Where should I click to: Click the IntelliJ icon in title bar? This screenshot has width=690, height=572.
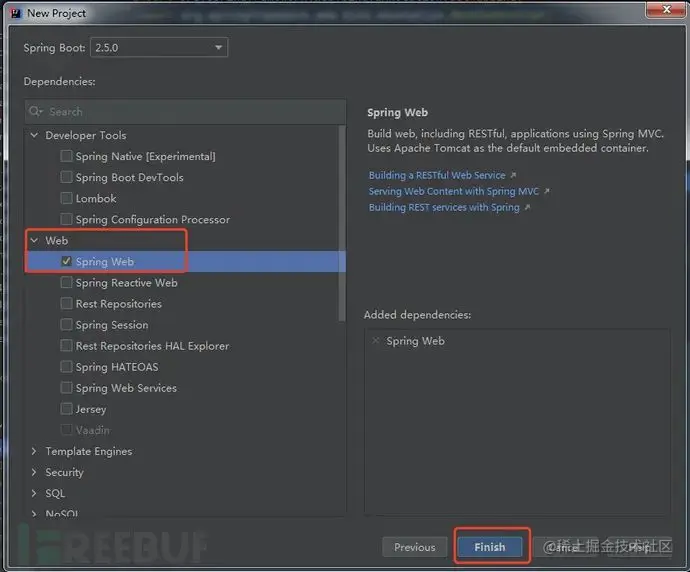pos(17,14)
